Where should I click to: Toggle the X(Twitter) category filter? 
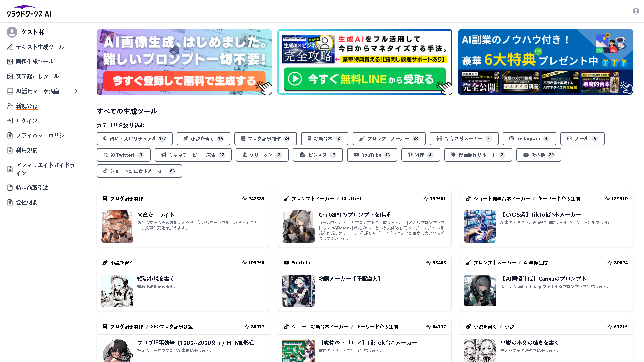[123, 155]
